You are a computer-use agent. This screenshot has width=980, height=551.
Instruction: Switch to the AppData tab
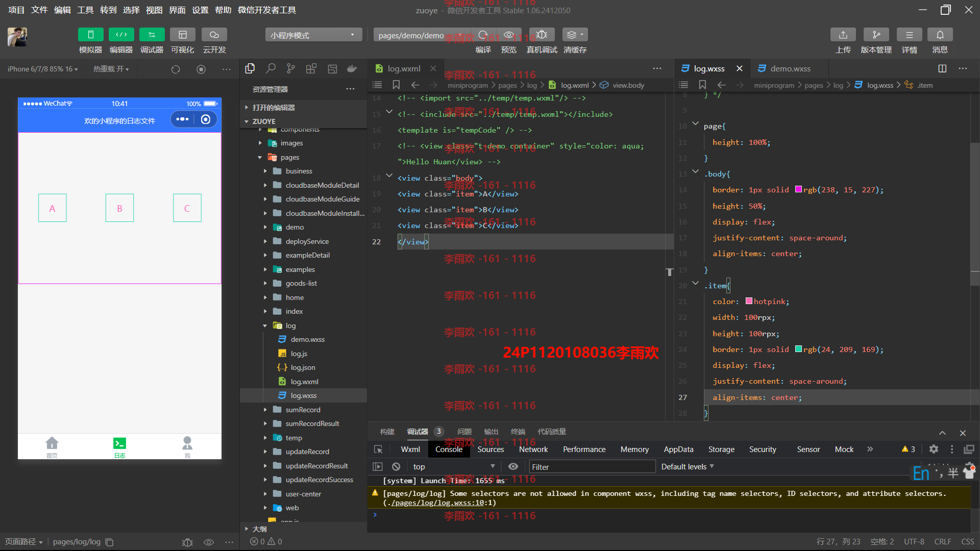pyautogui.click(x=678, y=449)
